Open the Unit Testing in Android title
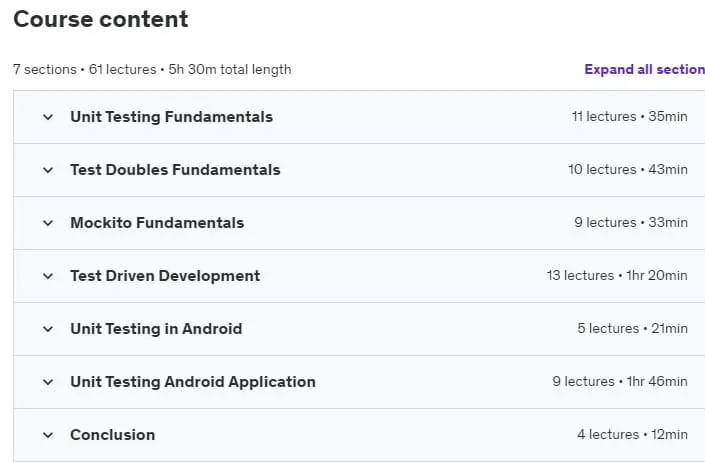Viewport: 705px width, 462px height. point(156,329)
